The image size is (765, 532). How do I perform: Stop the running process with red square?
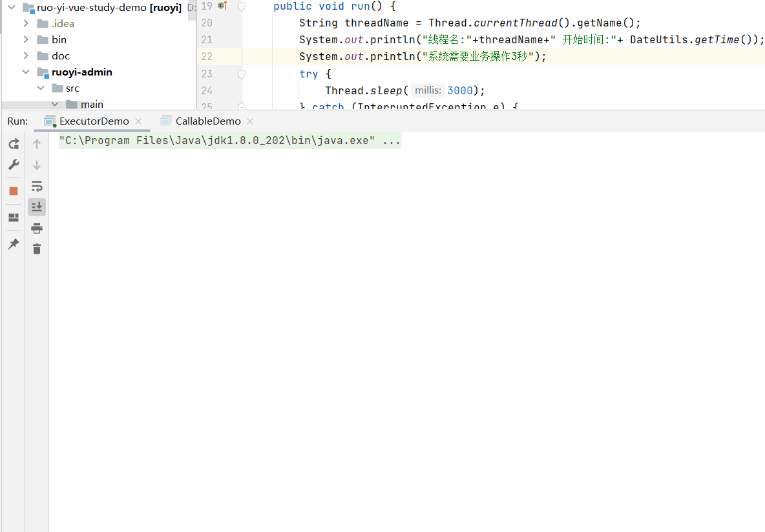point(14,191)
